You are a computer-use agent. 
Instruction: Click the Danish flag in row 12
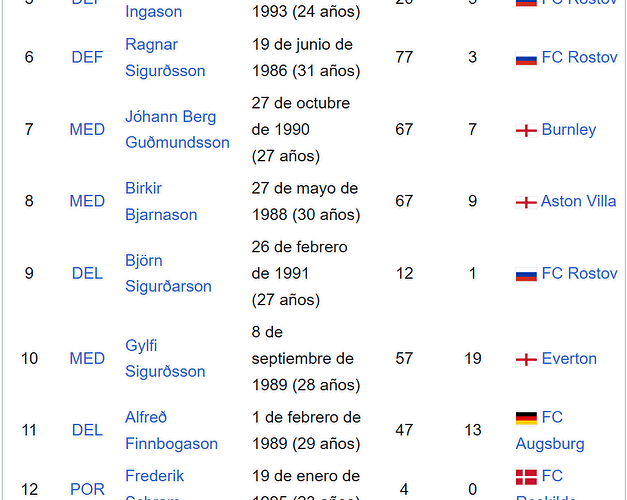pyautogui.click(x=526, y=477)
